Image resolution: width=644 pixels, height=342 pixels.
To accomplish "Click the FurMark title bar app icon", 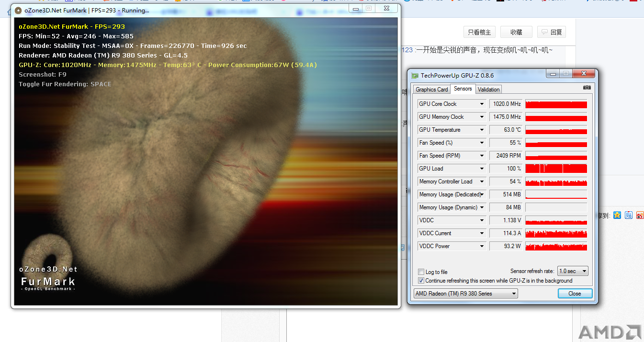I will [x=18, y=10].
